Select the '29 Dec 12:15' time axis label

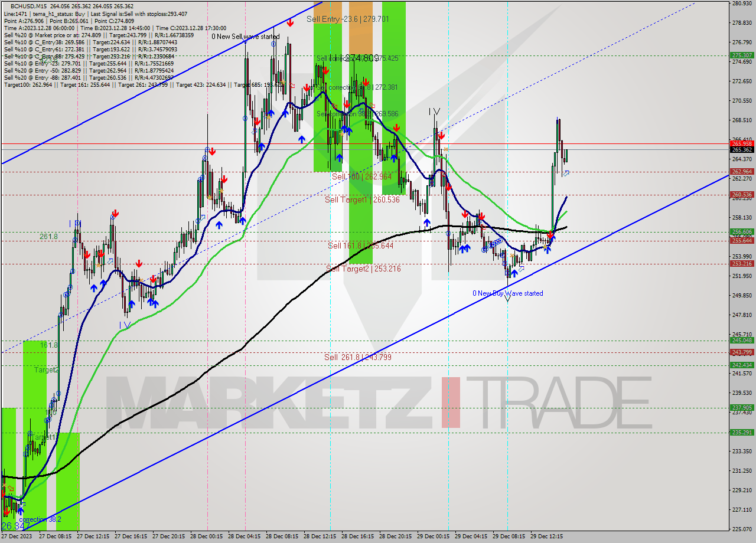[546, 537]
